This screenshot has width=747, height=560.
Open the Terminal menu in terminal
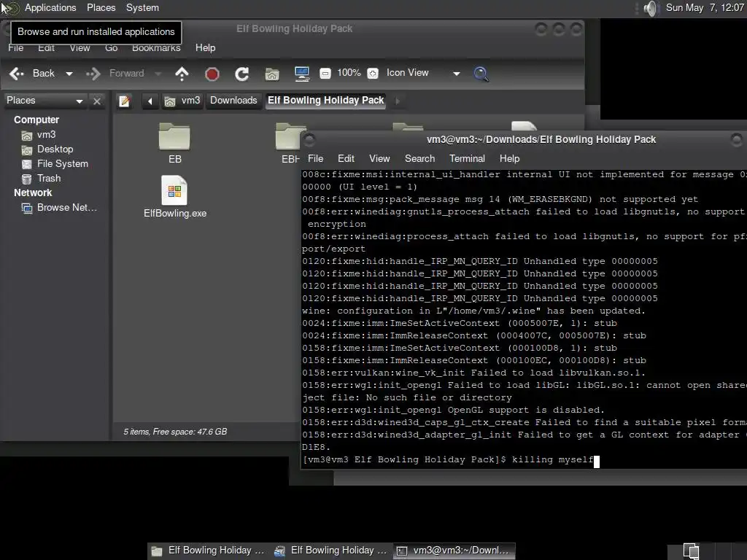467,158
